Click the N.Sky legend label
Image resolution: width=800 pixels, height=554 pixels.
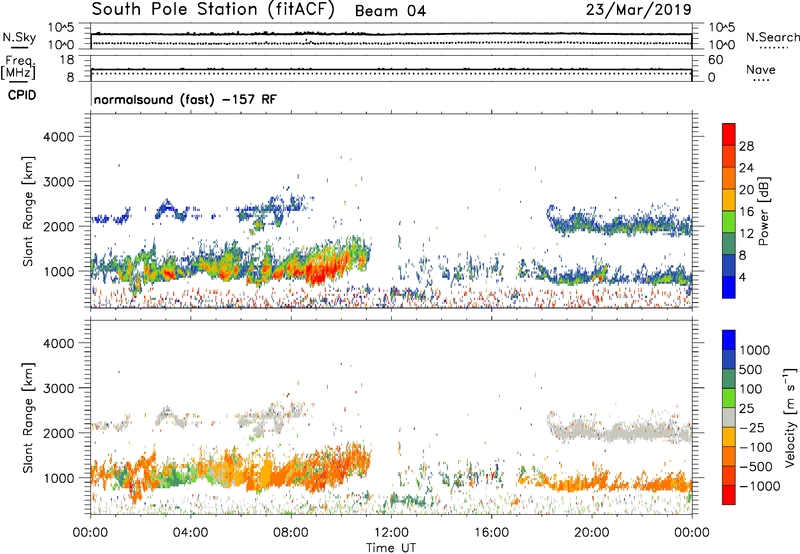(x=19, y=37)
